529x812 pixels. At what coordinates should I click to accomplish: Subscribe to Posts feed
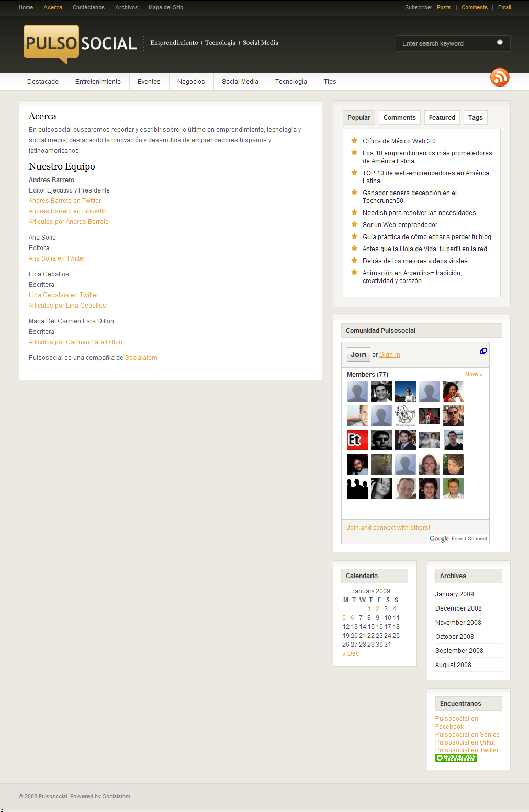tap(444, 7)
